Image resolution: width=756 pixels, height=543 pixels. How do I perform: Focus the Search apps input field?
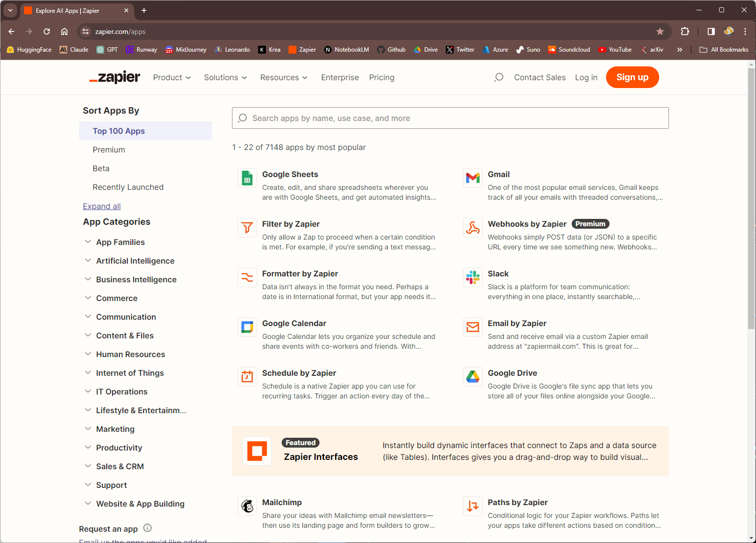[x=450, y=118]
